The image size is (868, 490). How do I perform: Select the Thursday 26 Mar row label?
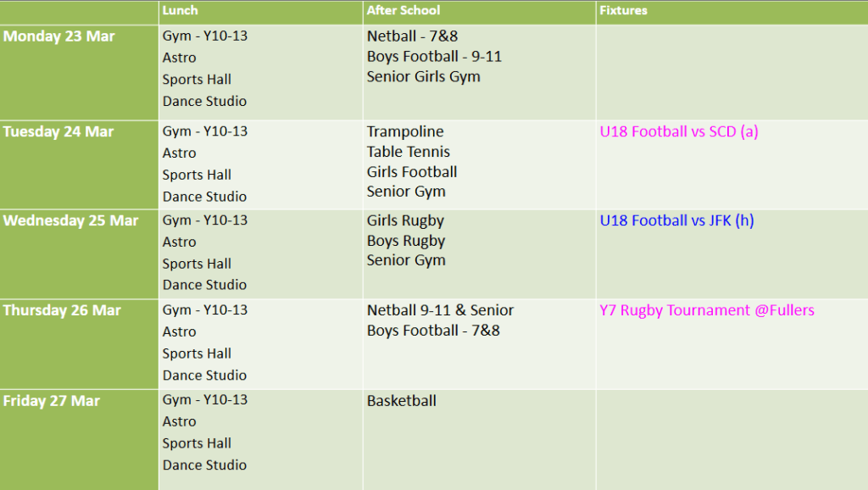(x=62, y=310)
